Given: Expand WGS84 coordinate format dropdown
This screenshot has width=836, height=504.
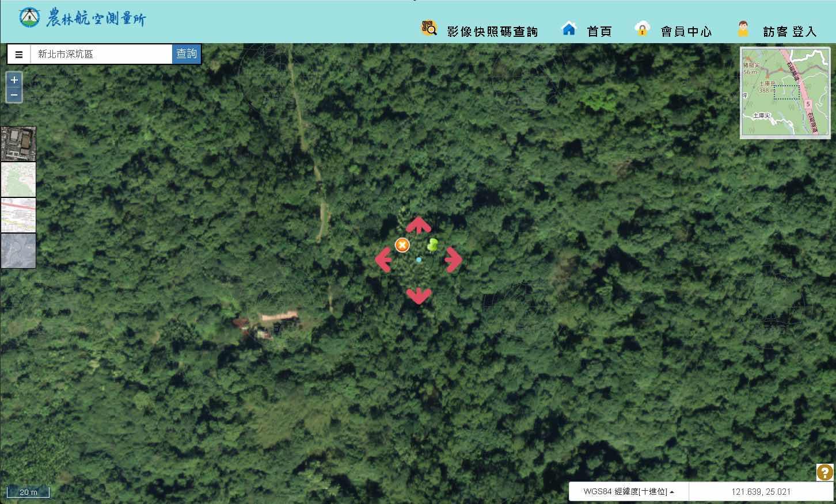Looking at the screenshot, I should coord(629,492).
